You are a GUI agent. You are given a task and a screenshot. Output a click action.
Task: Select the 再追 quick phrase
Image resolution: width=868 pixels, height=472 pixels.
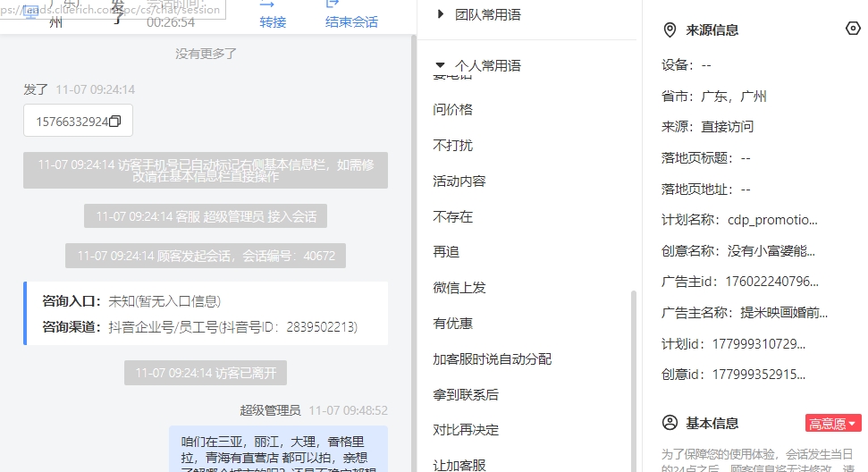[446, 252]
